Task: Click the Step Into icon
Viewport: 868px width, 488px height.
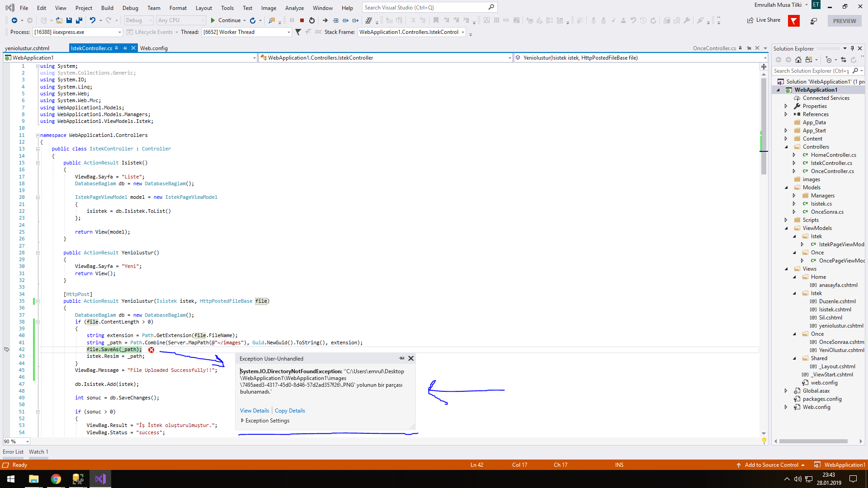Action: 335,20
